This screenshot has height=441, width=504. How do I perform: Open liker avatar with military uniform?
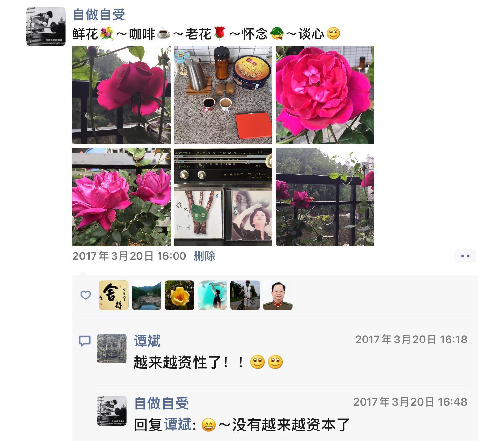278,295
